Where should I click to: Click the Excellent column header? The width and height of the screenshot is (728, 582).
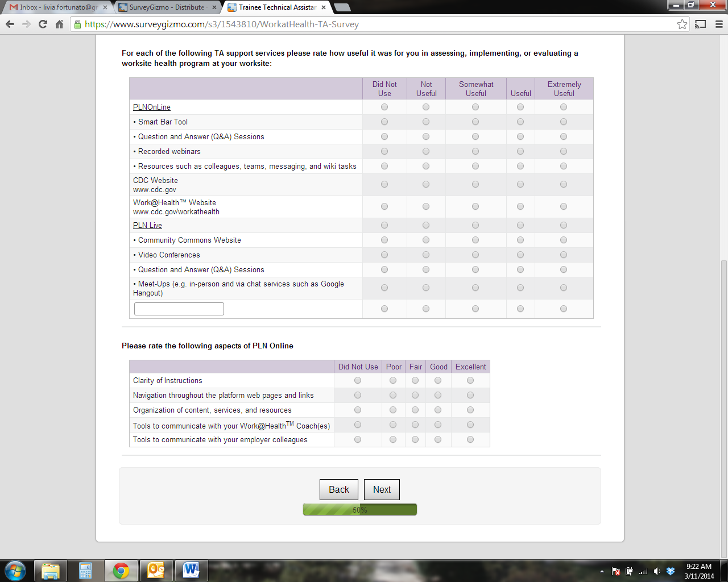click(471, 367)
